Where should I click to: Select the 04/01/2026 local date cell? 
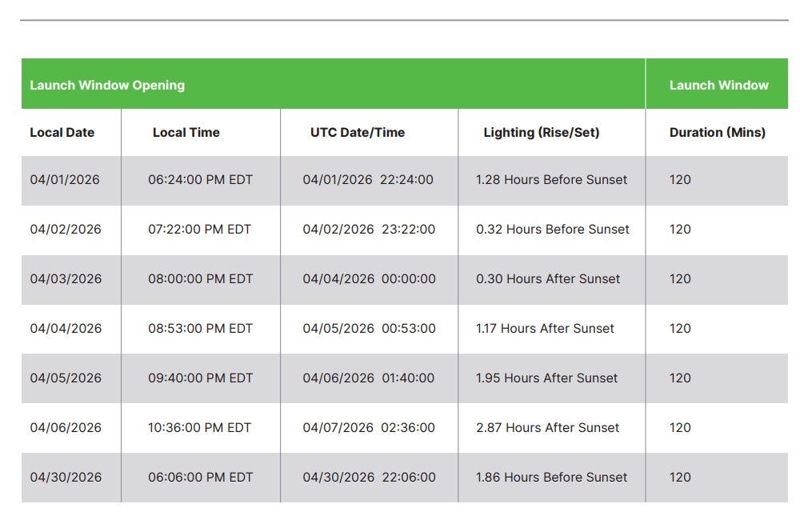pyautogui.click(x=65, y=180)
